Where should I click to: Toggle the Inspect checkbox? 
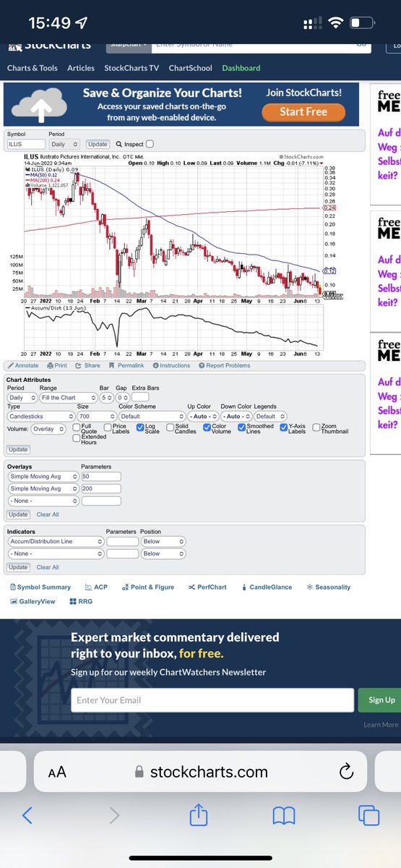point(150,144)
